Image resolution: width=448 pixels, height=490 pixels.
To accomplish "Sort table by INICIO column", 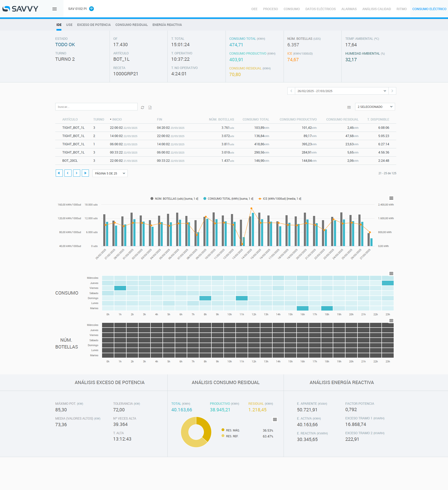I will tap(117, 119).
